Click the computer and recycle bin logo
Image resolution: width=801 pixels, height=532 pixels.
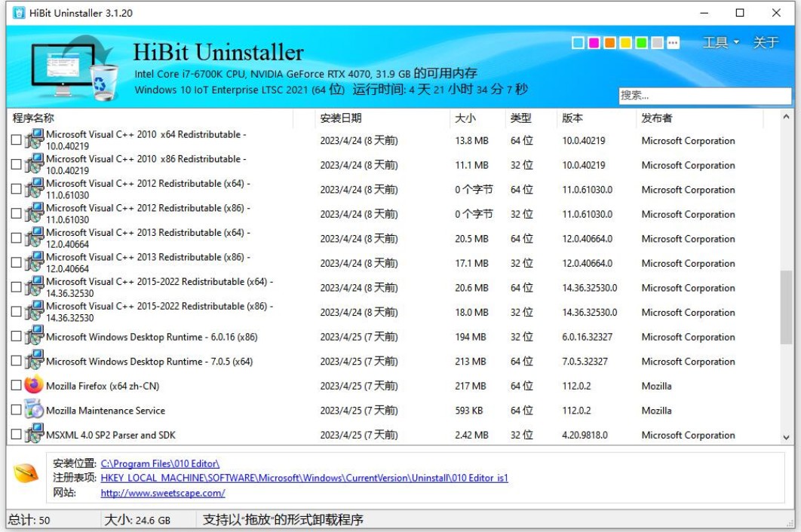click(74, 68)
